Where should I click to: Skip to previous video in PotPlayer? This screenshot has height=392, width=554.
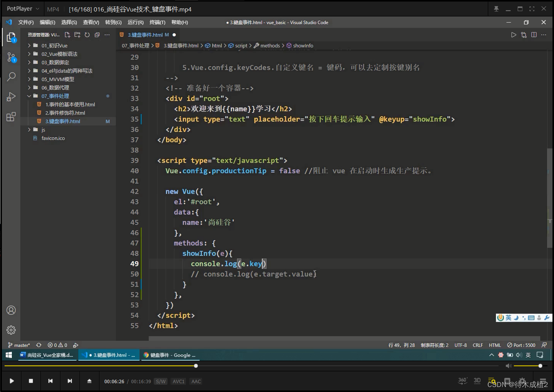(50, 381)
